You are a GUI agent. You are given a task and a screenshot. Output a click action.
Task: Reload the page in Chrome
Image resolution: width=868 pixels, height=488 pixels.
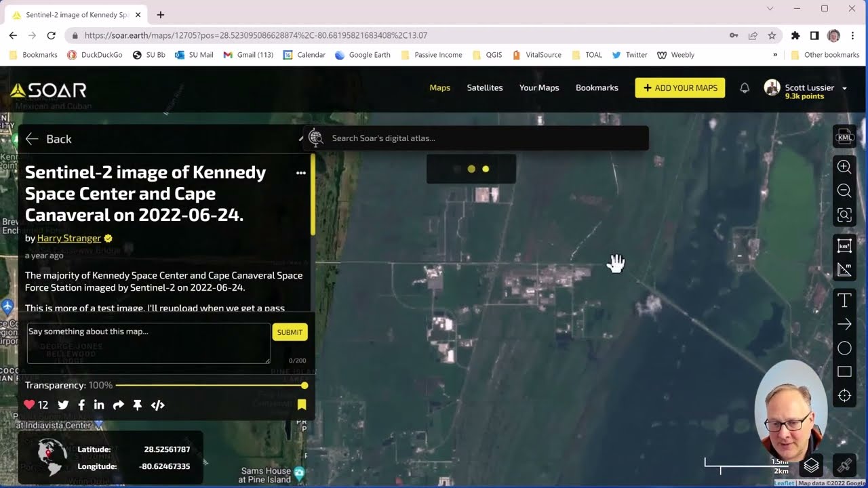51,35
